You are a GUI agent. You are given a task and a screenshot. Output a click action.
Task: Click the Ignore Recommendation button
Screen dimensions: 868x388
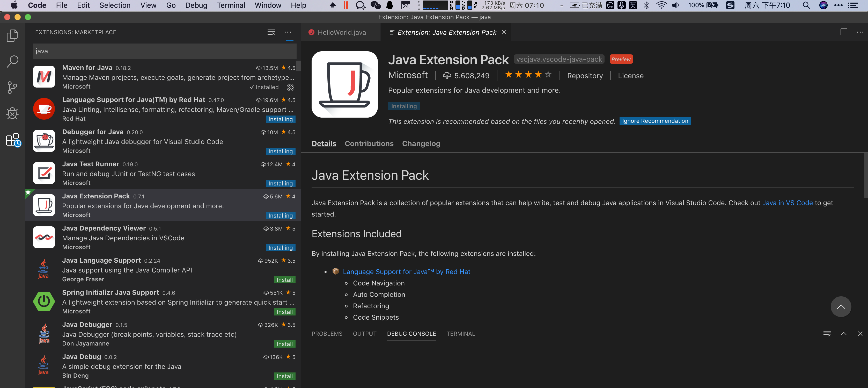pyautogui.click(x=655, y=121)
